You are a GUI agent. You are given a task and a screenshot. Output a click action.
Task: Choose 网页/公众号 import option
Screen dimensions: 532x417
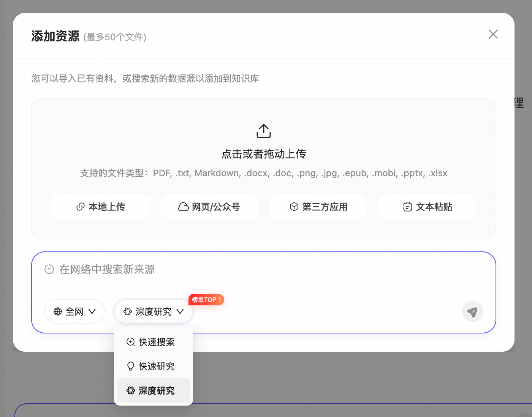tap(209, 207)
